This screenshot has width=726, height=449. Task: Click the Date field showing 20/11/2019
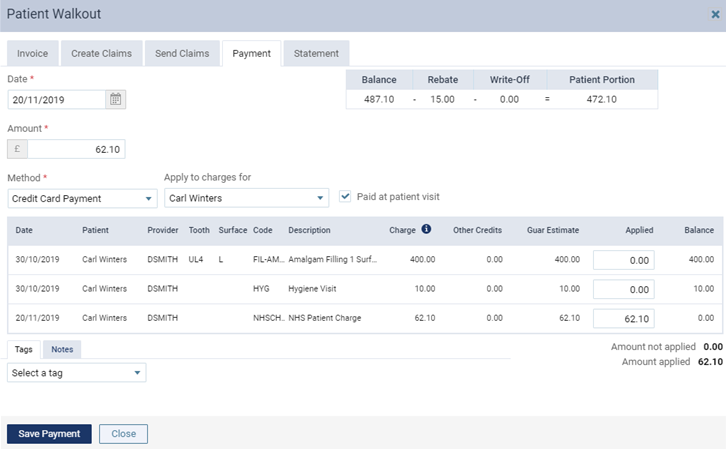click(x=56, y=100)
